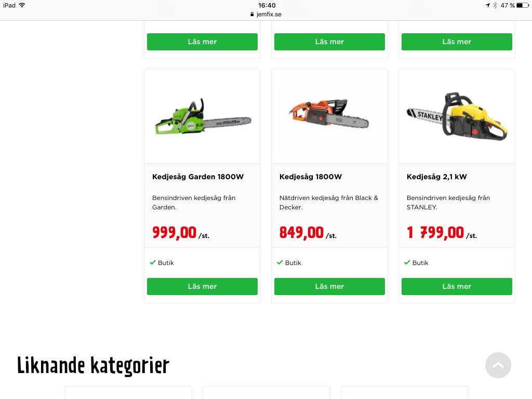Click the top-right Läs mer button
The width and height of the screenshot is (532, 399).
[x=457, y=42]
